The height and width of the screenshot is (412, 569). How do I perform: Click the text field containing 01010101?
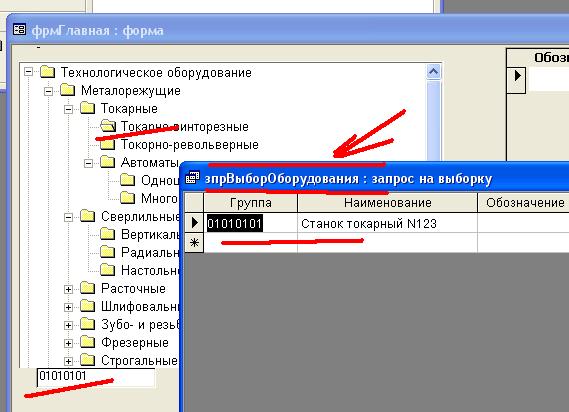point(96,378)
